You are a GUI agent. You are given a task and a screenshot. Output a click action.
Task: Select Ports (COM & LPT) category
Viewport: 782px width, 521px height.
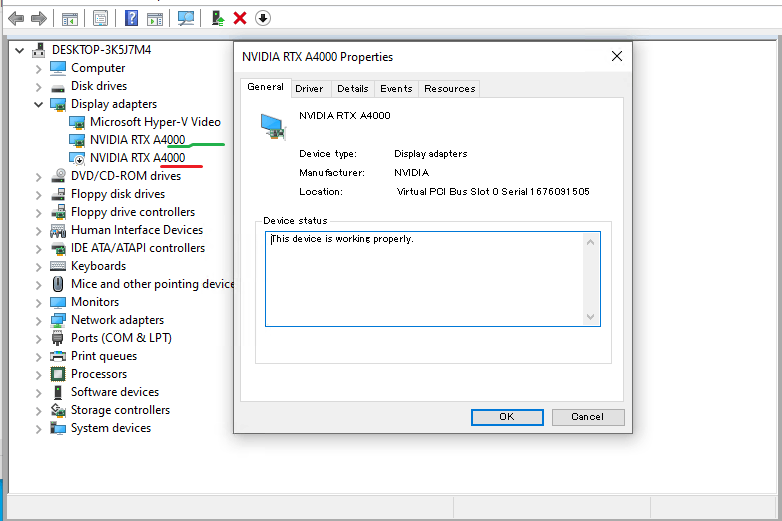point(121,338)
